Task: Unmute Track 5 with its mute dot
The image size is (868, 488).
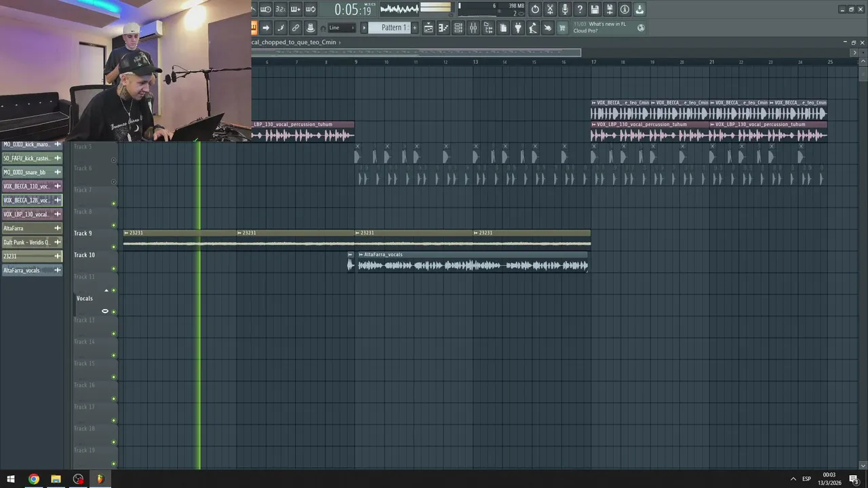Action: click(x=113, y=161)
